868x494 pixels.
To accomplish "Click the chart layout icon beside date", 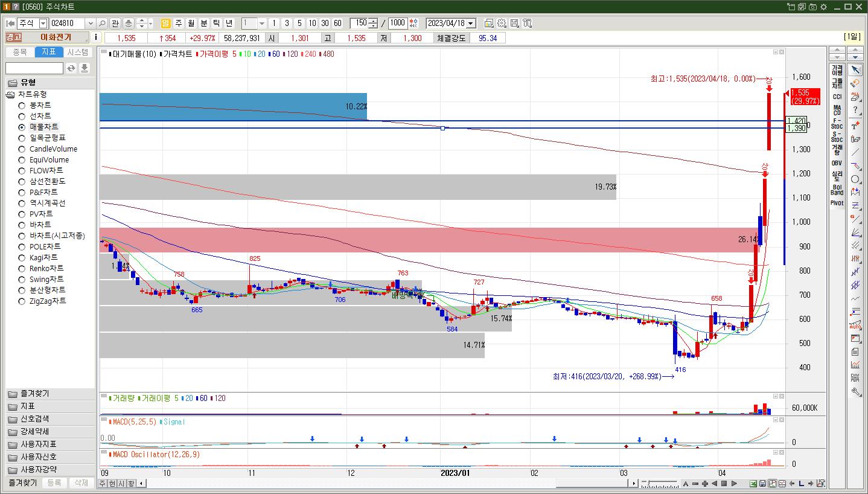I will 489,23.
